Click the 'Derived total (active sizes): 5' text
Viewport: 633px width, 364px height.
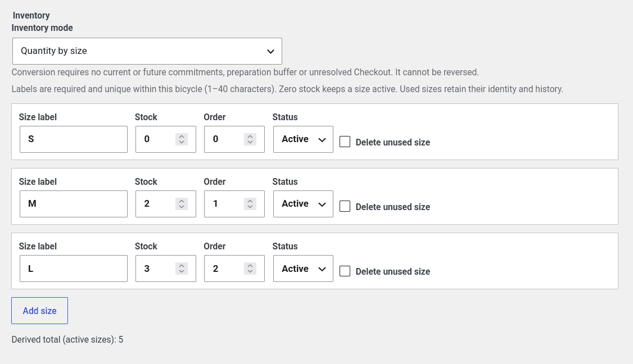[67, 340]
